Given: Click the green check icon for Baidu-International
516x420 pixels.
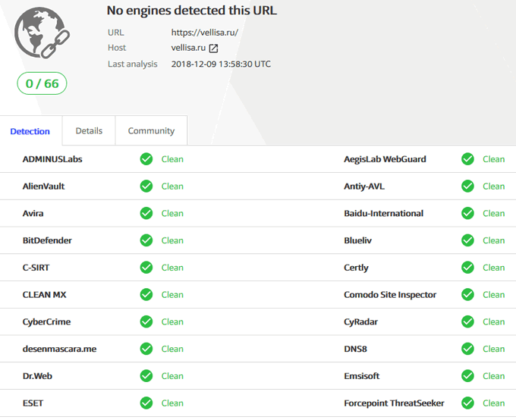Looking at the screenshot, I should coord(467,214).
